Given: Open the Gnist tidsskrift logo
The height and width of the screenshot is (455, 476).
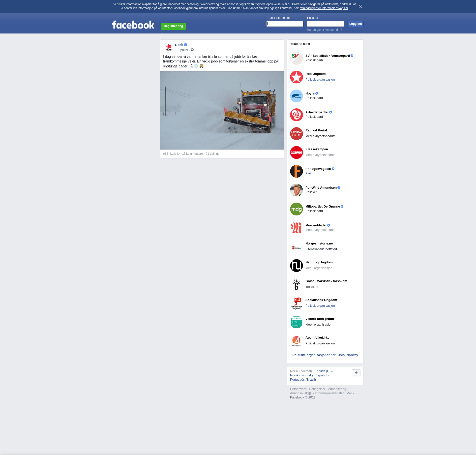Looking at the screenshot, I should [297, 284].
